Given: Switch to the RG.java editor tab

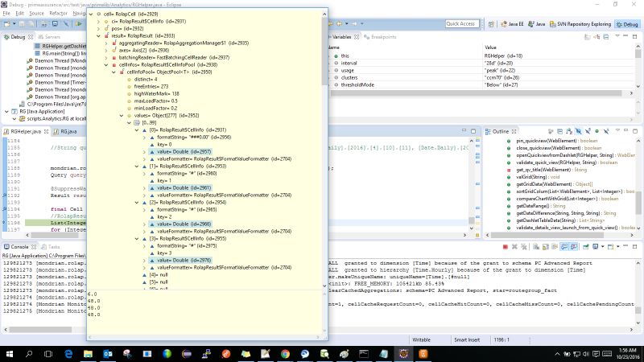Looking at the screenshot, I should click(x=65, y=132).
